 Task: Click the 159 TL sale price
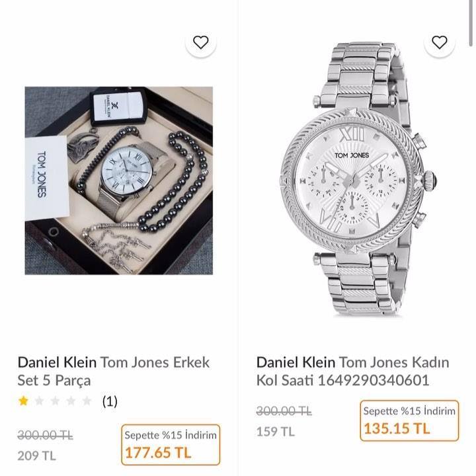[x=275, y=431]
